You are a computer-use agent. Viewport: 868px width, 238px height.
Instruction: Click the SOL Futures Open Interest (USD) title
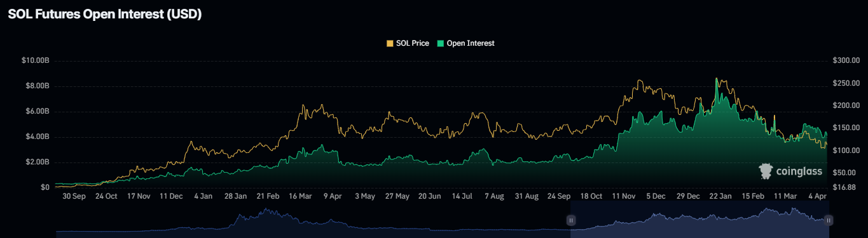point(104,15)
